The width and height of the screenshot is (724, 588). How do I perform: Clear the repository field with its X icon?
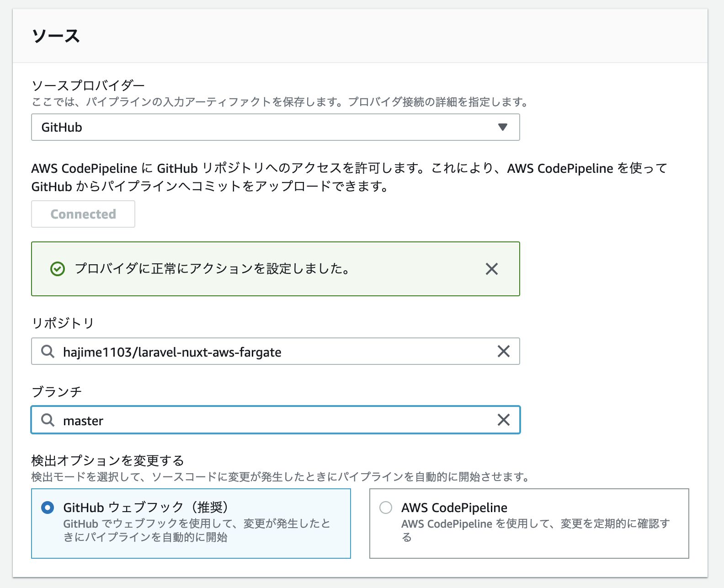pyautogui.click(x=504, y=351)
